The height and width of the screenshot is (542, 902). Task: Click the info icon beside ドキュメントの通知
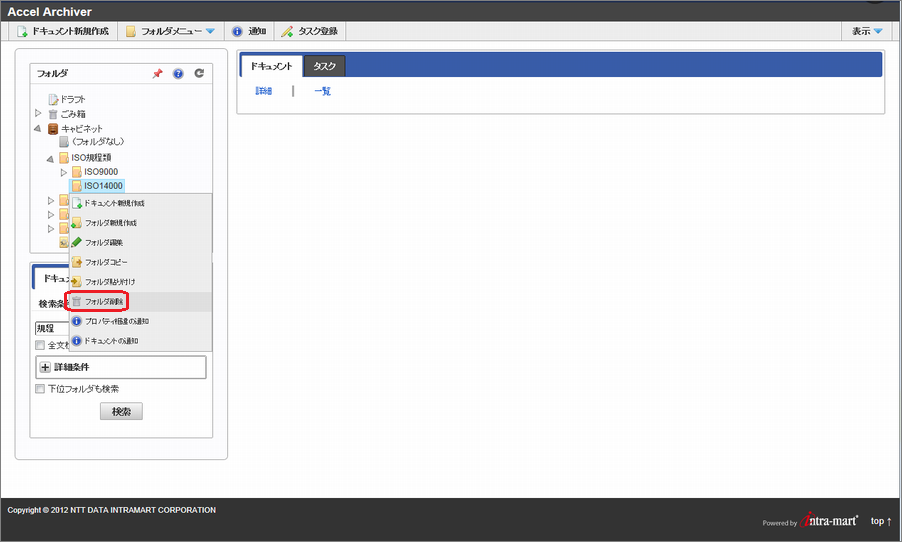click(x=77, y=341)
